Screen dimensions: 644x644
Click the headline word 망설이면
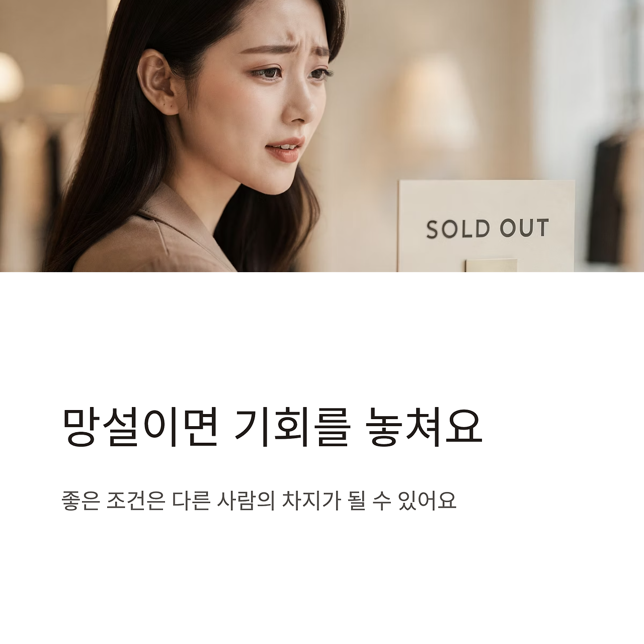pyautogui.click(x=140, y=427)
